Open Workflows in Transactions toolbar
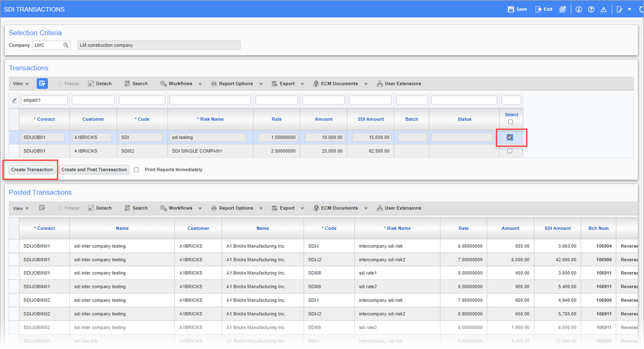The image size is (644, 349). pyautogui.click(x=177, y=83)
